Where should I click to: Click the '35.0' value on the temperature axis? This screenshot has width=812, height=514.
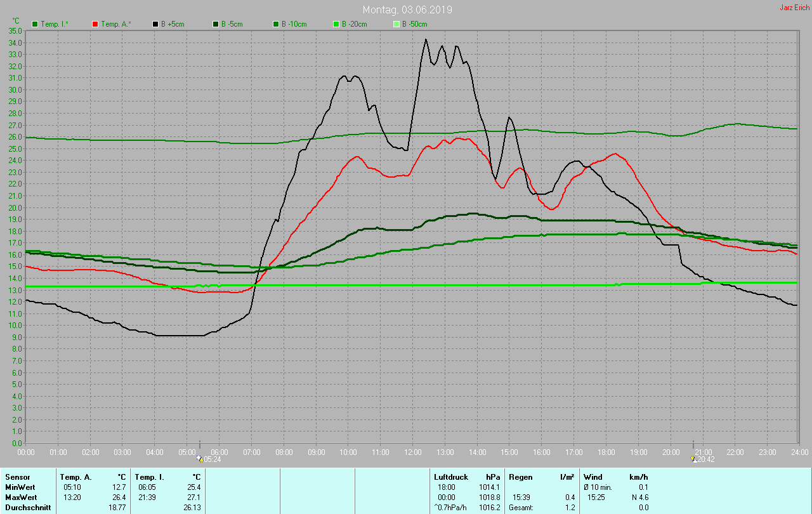pyautogui.click(x=16, y=30)
